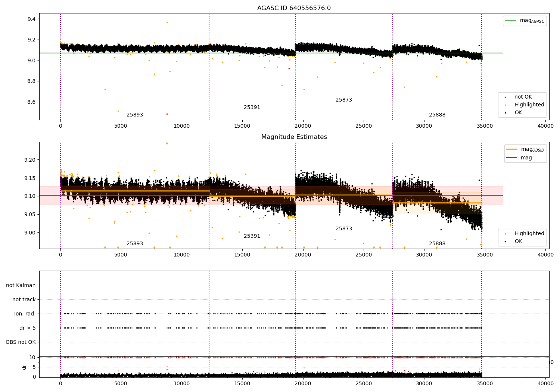Click the 'not track' y-axis label
Screen dimensions: 560x392
tap(24, 299)
